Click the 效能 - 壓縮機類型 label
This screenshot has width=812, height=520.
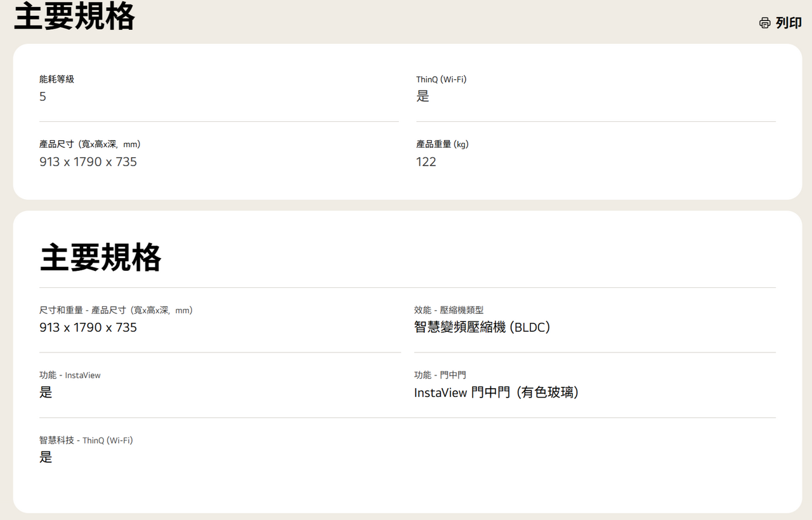click(449, 310)
